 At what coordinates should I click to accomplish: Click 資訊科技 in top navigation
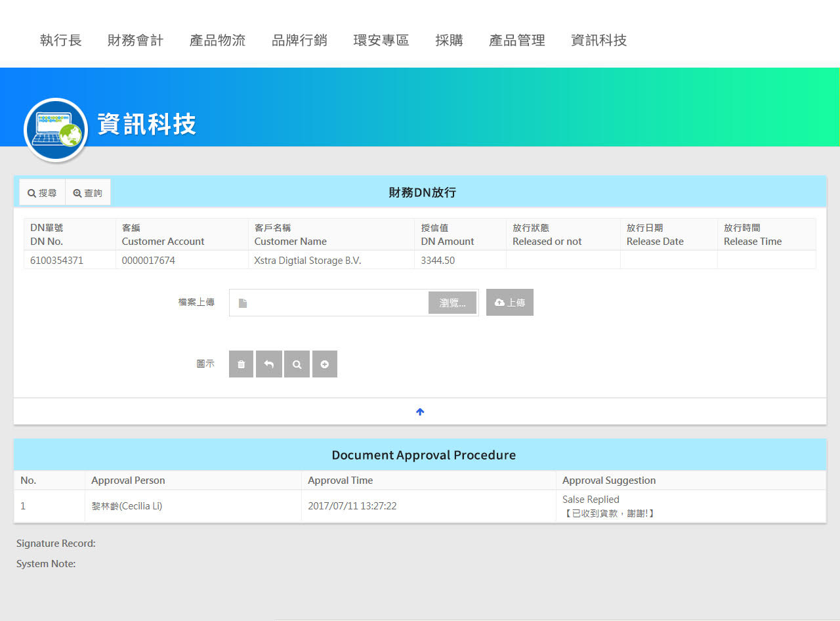point(599,41)
